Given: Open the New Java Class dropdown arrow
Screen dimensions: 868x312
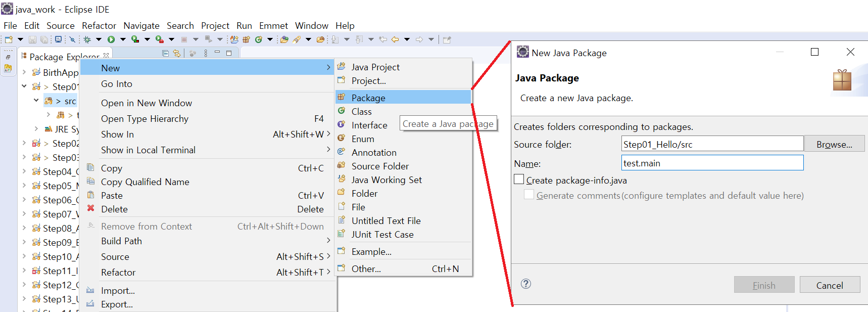Looking at the screenshot, I should click(270, 39).
